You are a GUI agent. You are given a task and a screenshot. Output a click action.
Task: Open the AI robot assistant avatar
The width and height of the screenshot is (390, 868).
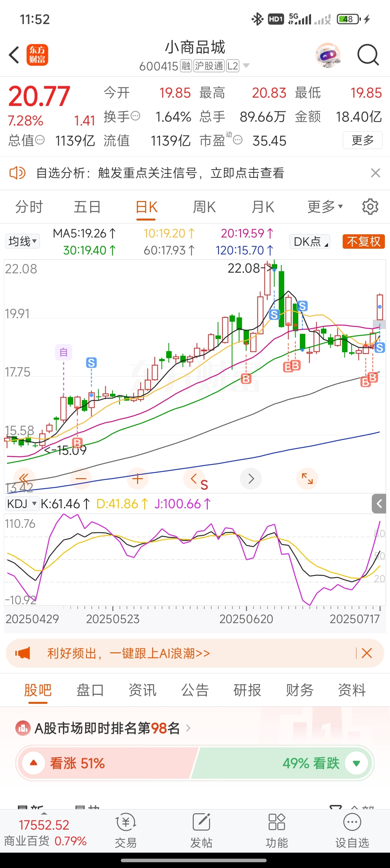[x=328, y=55]
